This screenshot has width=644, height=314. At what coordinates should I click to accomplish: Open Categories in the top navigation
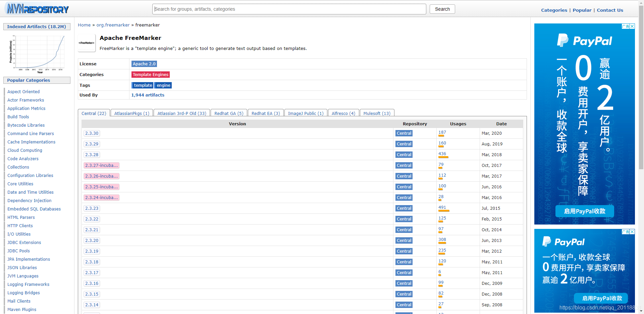554,10
